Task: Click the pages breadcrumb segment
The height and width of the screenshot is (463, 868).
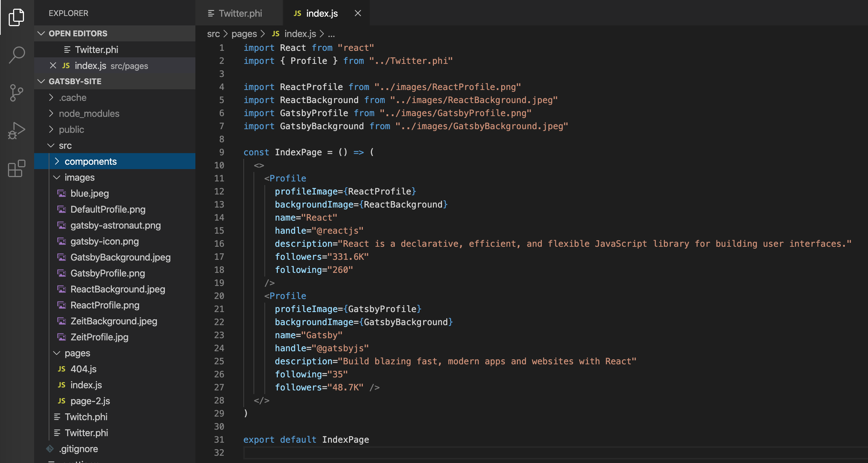Action: click(244, 34)
